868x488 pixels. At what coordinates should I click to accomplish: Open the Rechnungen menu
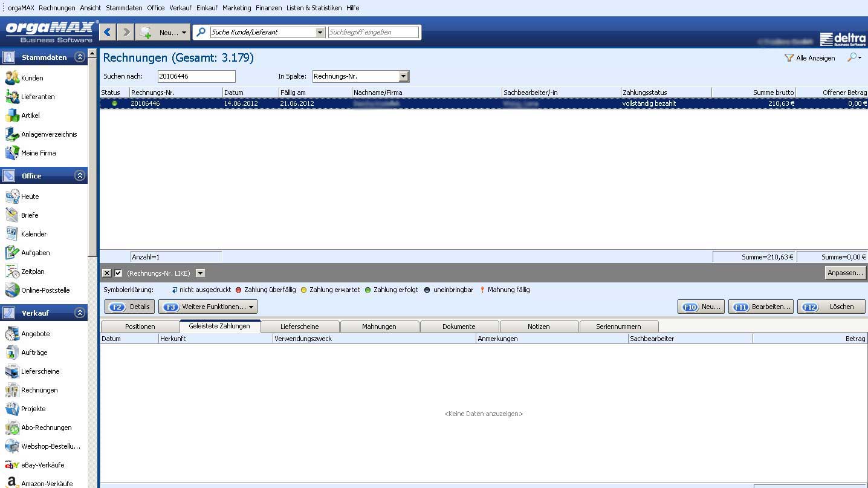click(57, 8)
